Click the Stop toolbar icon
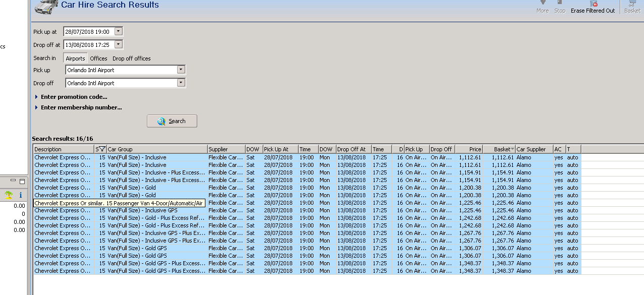The width and height of the screenshot is (644, 295). click(560, 3)
